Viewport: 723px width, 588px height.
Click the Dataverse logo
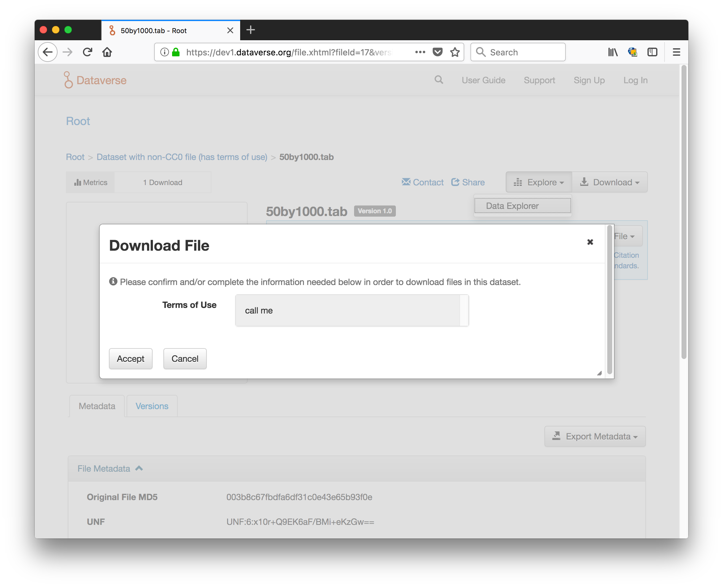tap(95, 80)
